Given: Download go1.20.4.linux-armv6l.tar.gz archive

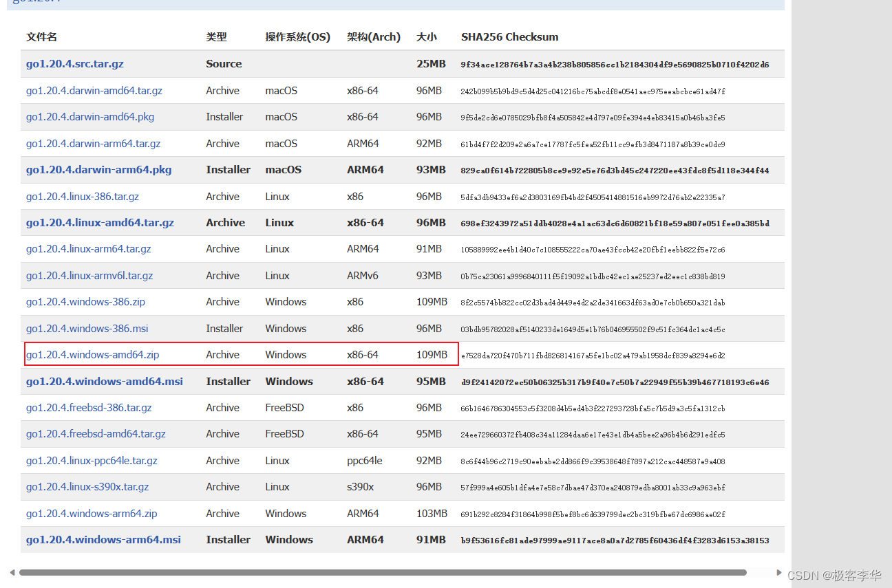Looking at the screenshot, I should (89, 276).
